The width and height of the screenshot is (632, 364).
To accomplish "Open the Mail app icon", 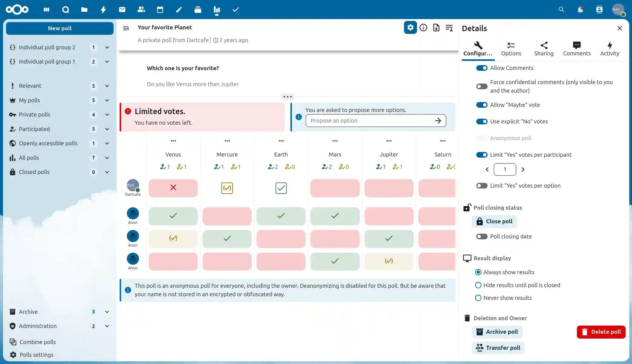I will click(x=122, y=10).
